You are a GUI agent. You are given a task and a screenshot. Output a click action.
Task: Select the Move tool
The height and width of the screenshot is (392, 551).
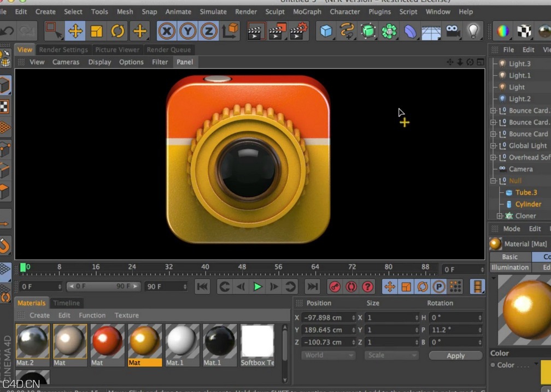[x=75, y=31]
